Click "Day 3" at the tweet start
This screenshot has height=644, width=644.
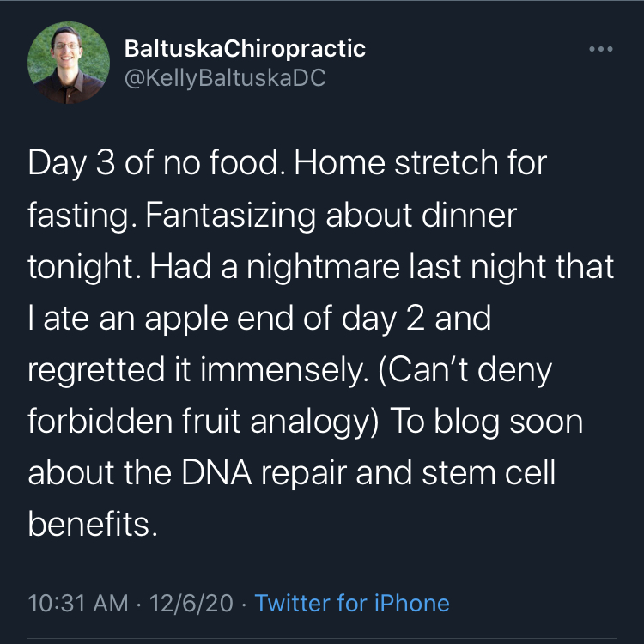tap(72, 163)
